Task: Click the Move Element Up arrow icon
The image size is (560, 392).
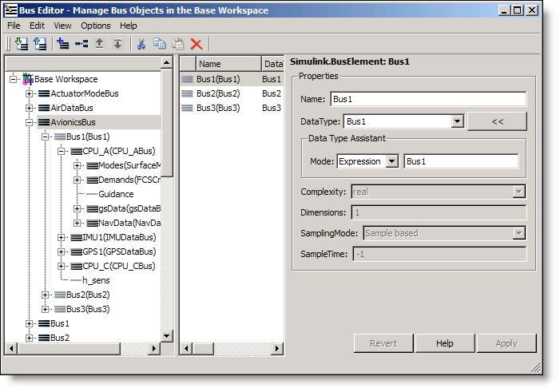Action: click(100, 45)
